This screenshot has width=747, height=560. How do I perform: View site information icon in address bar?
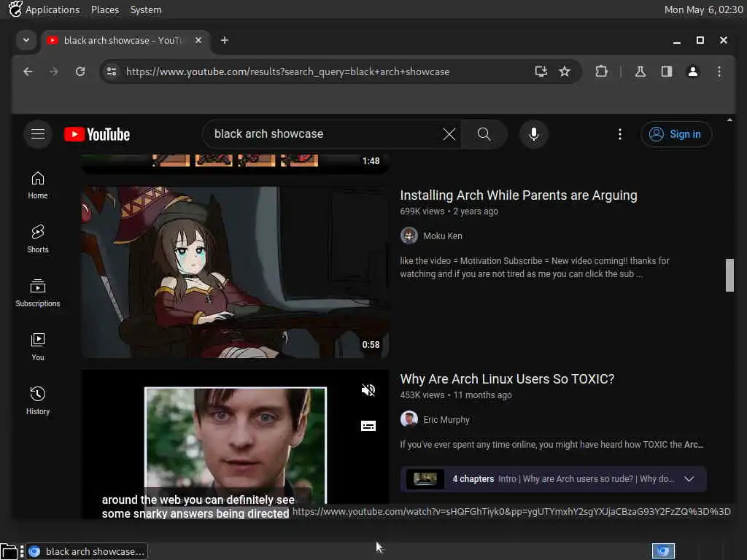[x=112, y=71]
